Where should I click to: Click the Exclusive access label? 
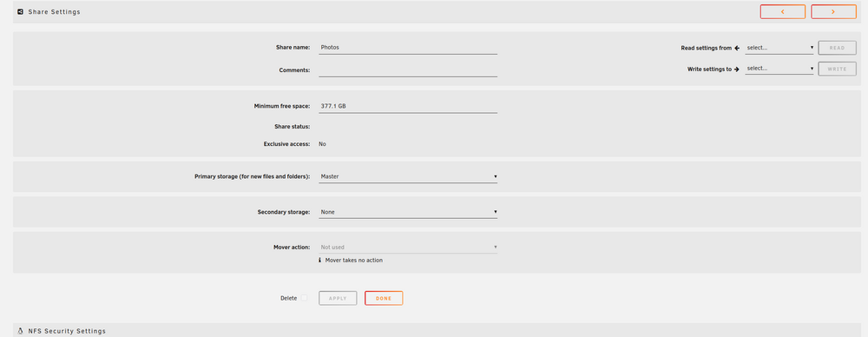point(286,144)
